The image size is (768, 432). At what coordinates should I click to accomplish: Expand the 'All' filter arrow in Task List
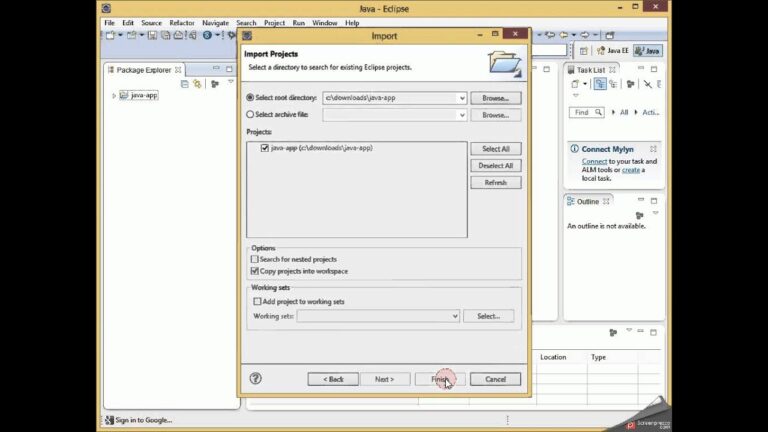coord(613,113)
